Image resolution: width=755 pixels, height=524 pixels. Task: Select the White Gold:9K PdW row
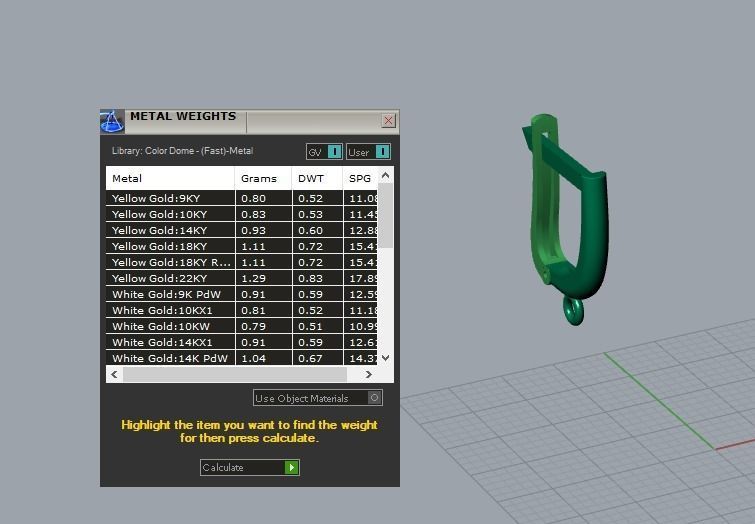pos(242,294)
